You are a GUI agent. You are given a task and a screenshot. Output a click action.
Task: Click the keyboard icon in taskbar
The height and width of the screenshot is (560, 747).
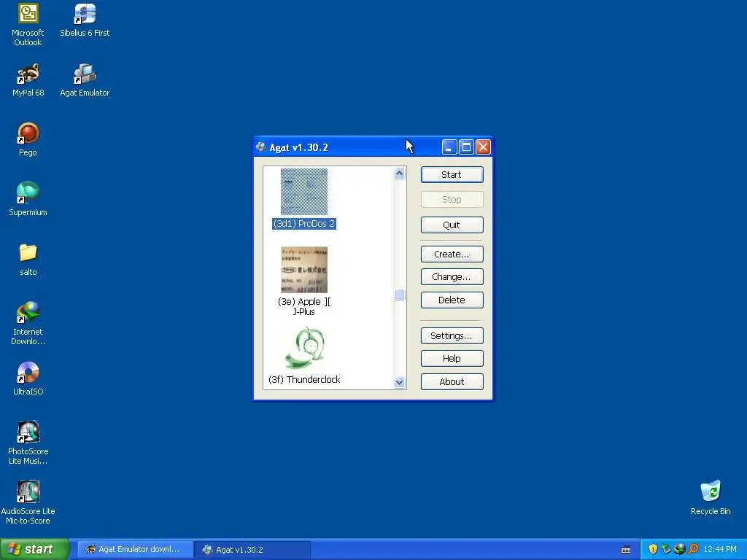[626, 550]
